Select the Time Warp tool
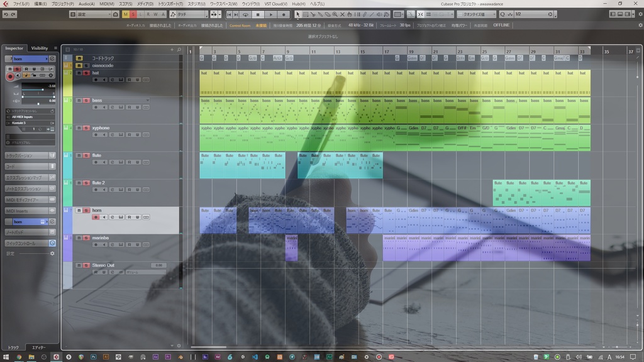Screen dimensions: 644x362 tap(357, 14)
